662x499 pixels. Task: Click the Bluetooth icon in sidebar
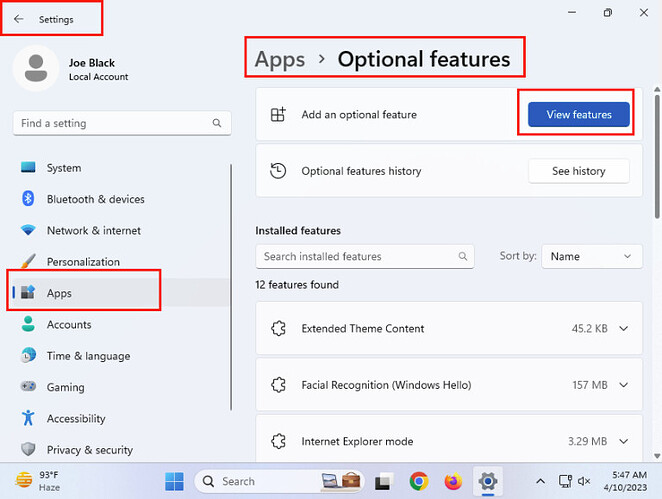[28, 198]
